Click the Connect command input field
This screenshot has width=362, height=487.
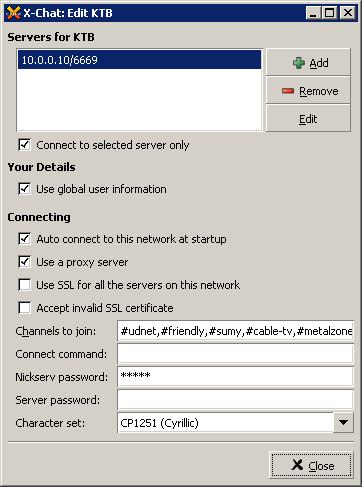click(235, 354)
